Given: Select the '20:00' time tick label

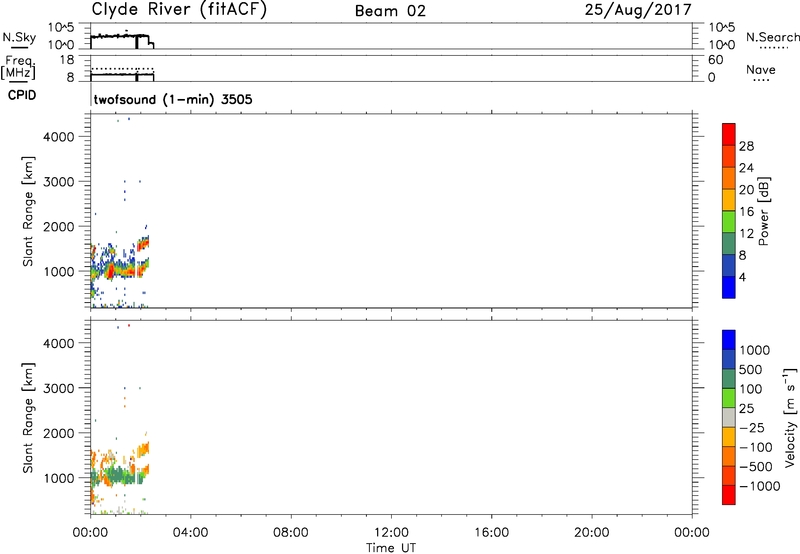Looking at the screenshot, I should pos(591,533).
